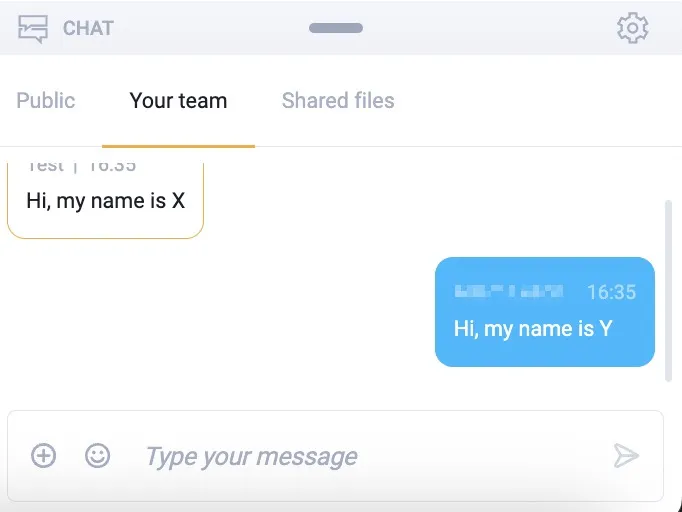This screenshot has width=682, height=512.
Task: Click the add attachment plus icon
Action: 43,455
